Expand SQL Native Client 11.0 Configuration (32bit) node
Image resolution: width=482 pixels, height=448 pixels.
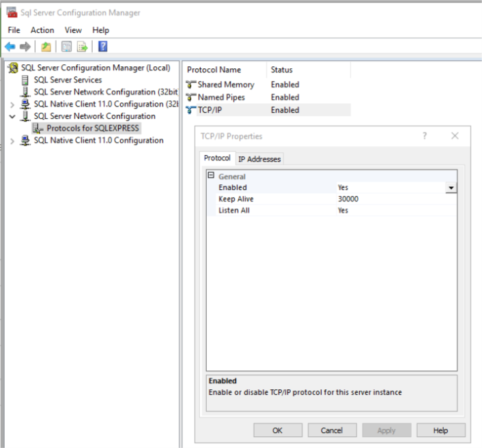click(x=12, y=105)
